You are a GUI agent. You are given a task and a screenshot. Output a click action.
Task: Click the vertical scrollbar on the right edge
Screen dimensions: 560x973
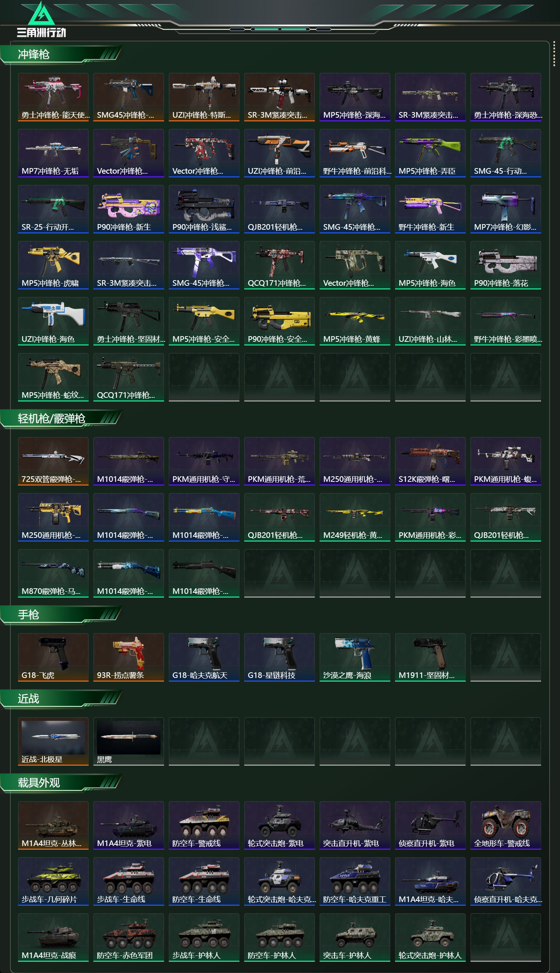coord(554,54)
